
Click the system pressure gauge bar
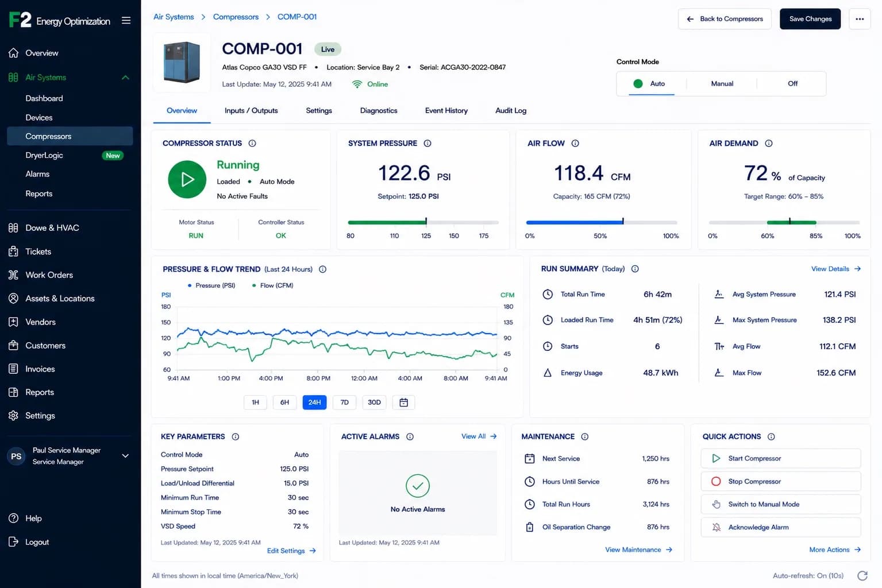tap(423, 222)
